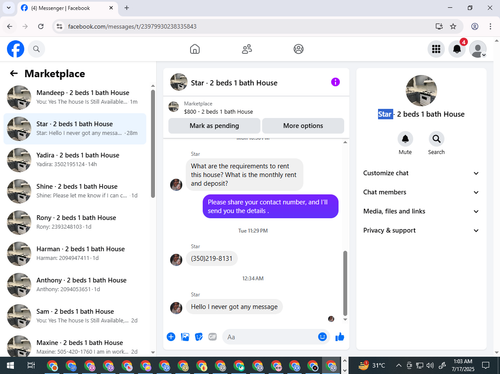500x374 pixels.
Task: Open the weather widget showing 31°C
Action: coord(372,365)
